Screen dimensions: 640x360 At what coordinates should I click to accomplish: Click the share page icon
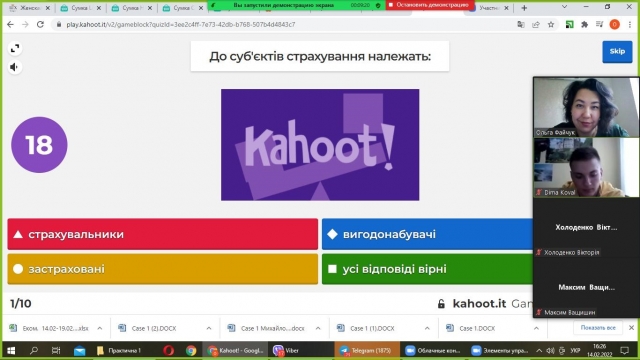[536, 24]
